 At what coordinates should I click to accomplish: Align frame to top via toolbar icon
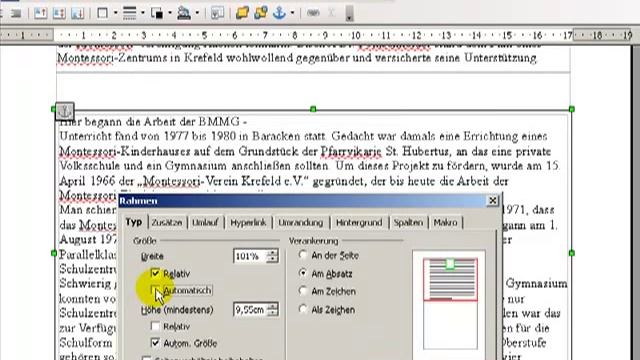pos(40,13)
